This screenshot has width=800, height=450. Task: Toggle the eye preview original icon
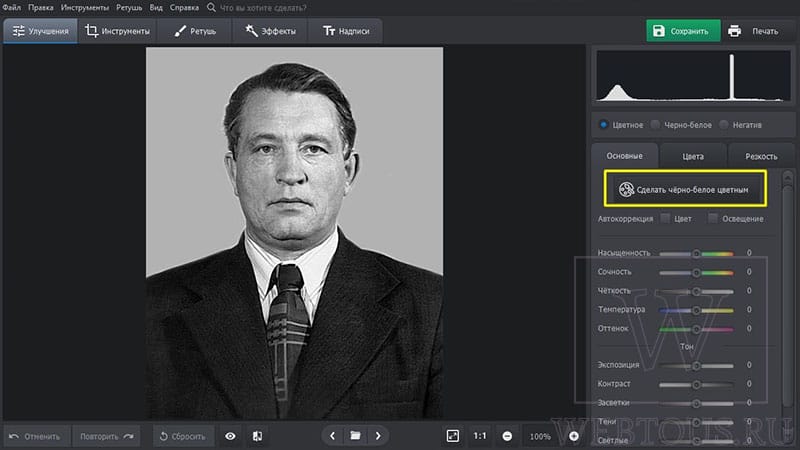[230, 436]
